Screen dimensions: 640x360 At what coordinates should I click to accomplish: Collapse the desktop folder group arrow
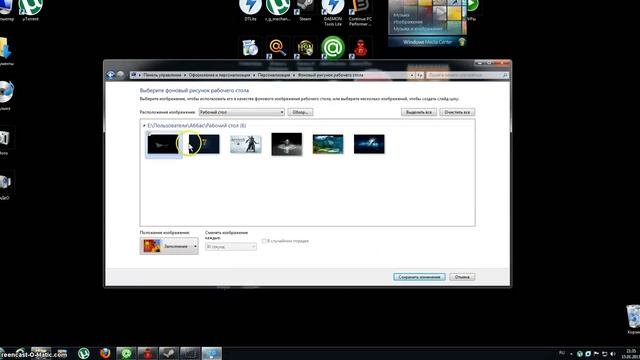[144, 126]
